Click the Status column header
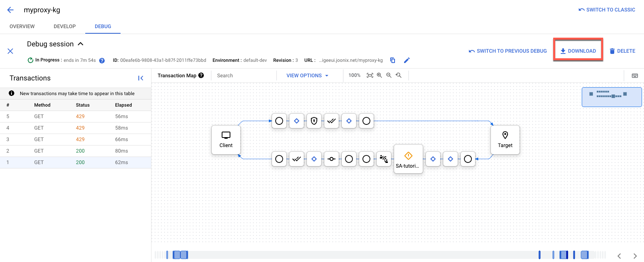644x262 pixels. [83, 105]
